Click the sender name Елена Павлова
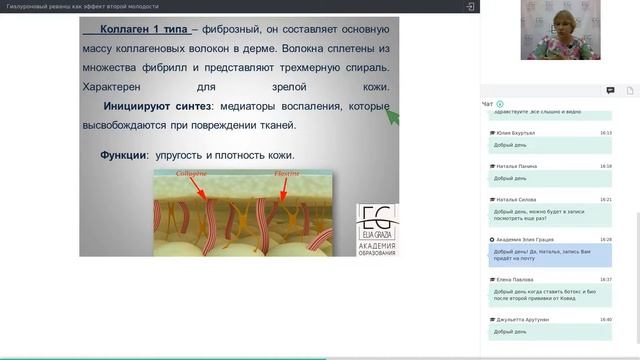 (515, 280)
